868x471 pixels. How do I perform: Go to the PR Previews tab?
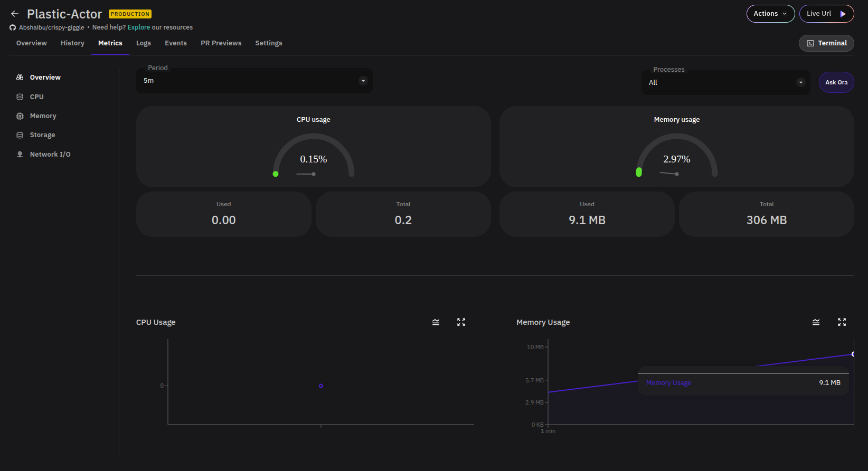click(x=221, y=43)
